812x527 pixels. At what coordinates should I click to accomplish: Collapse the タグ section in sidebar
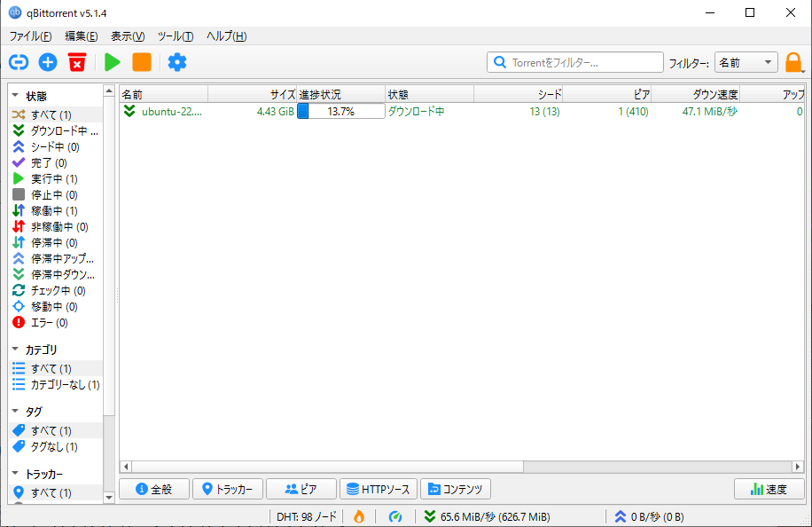16,412
